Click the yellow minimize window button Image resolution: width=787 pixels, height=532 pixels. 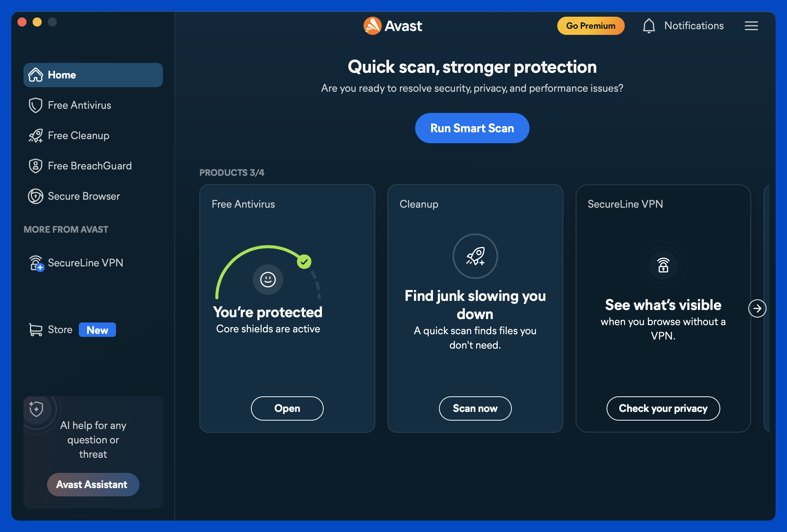[37, 22]
